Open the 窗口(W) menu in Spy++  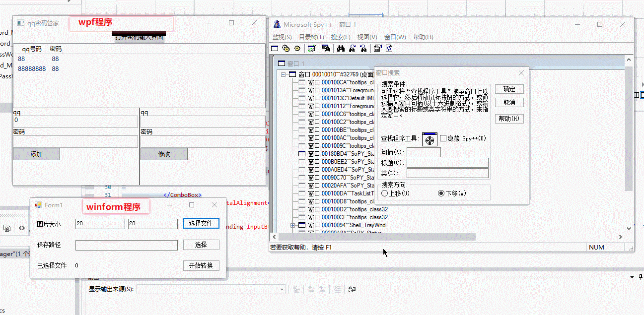(395, 37)
